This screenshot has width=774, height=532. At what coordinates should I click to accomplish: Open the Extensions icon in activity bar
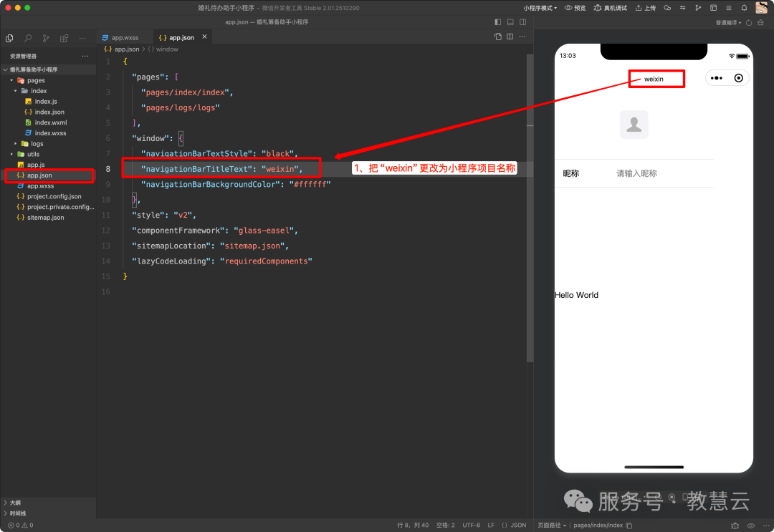pos(64,38)
